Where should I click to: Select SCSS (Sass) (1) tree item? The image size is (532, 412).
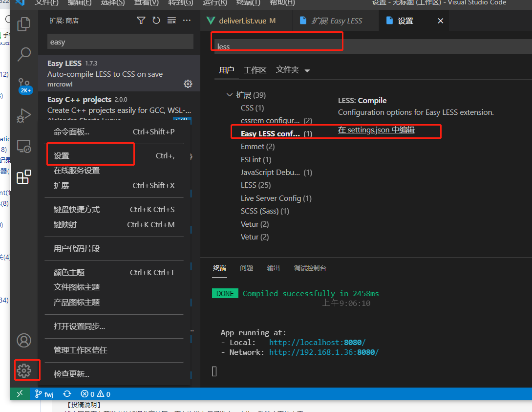pyautogui.click(x=265, y=211)
